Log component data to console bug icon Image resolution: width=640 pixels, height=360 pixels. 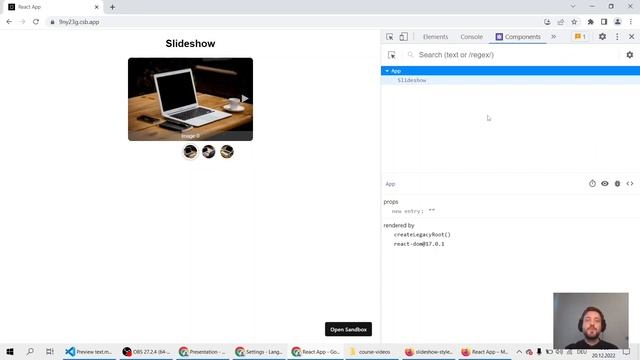[x=618, y=184]
